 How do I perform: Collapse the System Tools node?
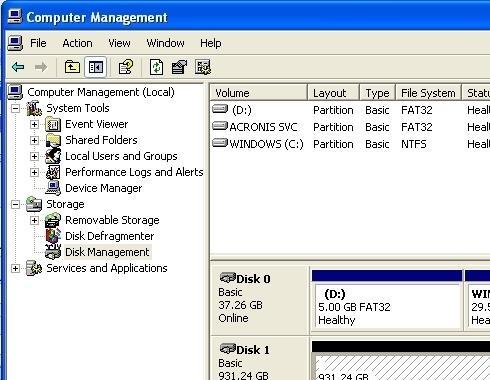16,108
